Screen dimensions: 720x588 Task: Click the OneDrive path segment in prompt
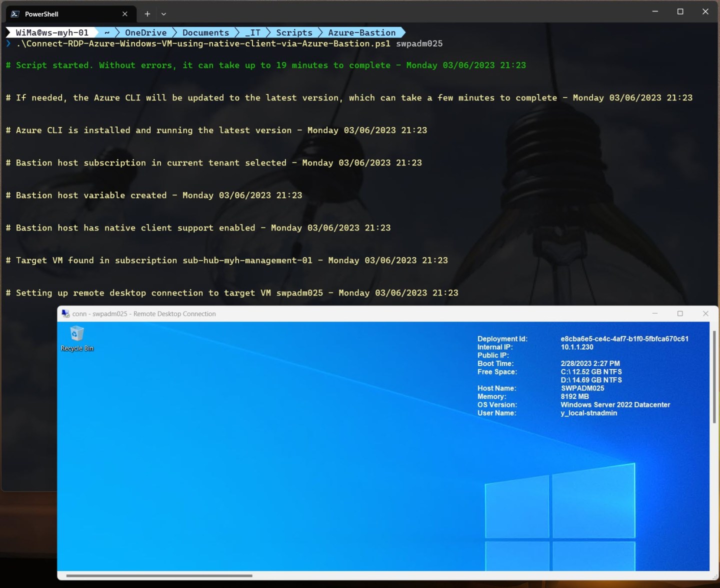[145, 32]
